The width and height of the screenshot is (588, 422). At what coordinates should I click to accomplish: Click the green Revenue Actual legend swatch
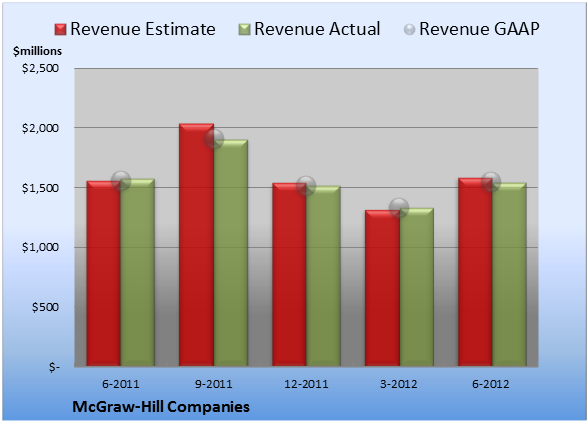[244, 30]
